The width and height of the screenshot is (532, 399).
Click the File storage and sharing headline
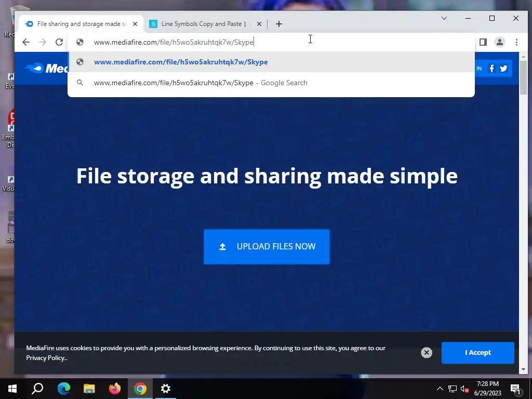tap(267, 176)
